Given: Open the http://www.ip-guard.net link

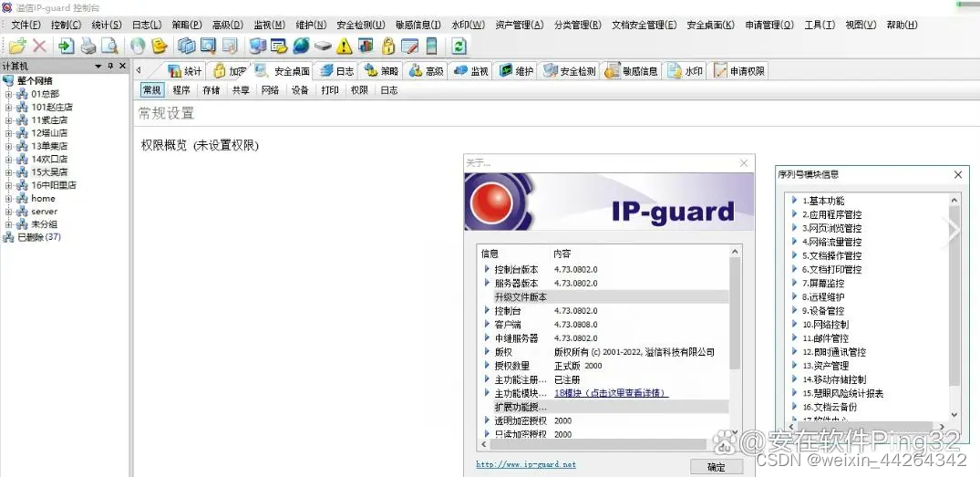Looking at the screenshot, I should click(x=526, y=464).
